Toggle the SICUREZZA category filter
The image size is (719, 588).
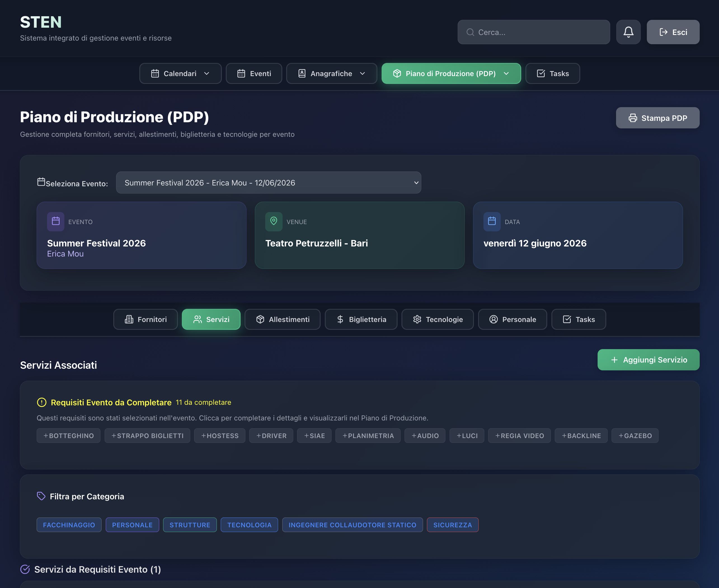(452, 525)
